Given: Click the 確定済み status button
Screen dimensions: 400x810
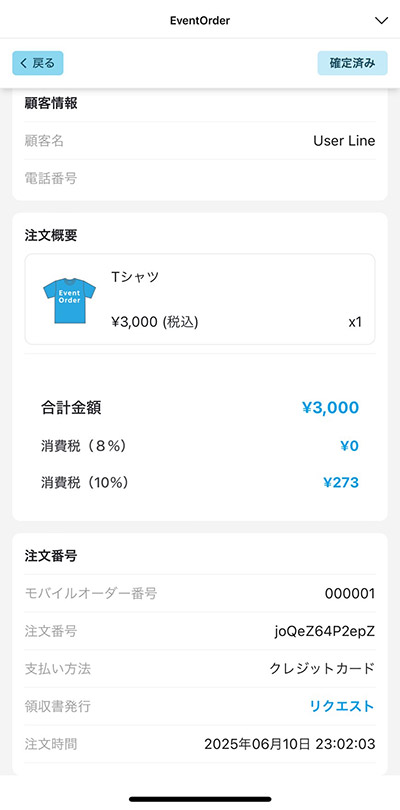Looking at the screenshot, I should (352, 63).
